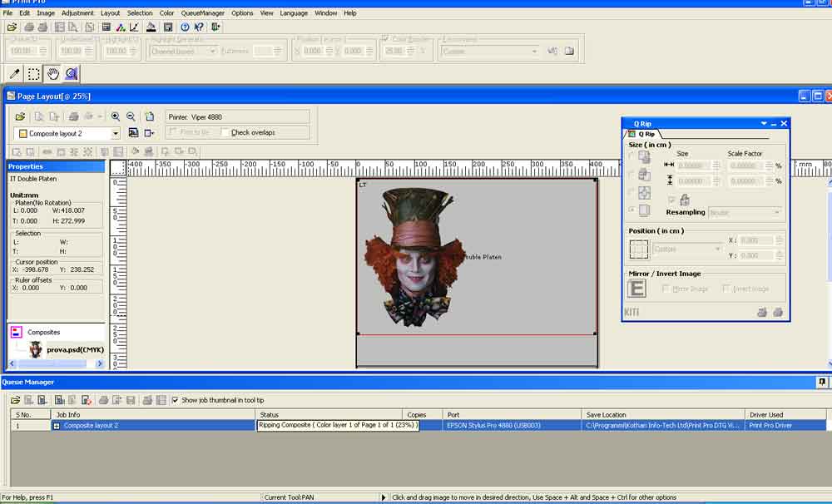Toggle the Mirror Image checkbox
The image size is (832, 504).
coord(666,289)
